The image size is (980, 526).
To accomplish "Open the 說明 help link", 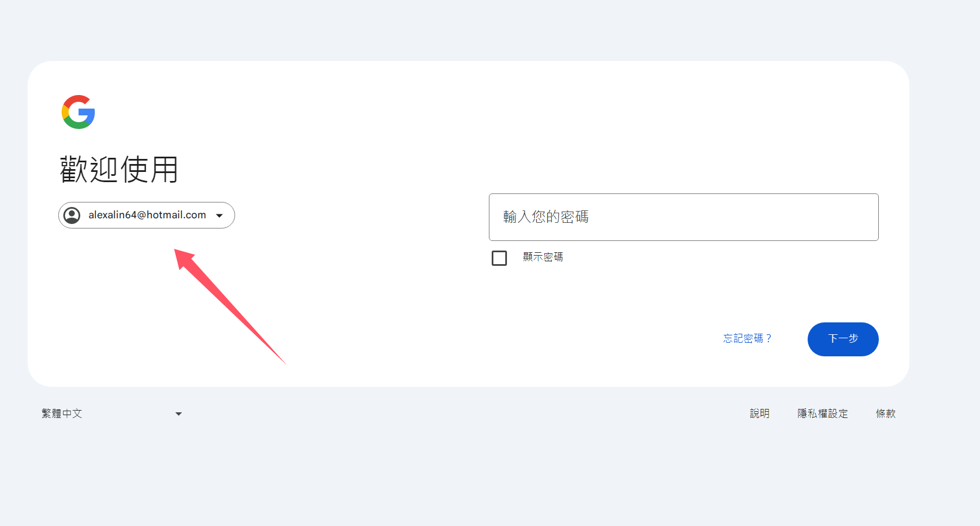I will pos(759,414).
